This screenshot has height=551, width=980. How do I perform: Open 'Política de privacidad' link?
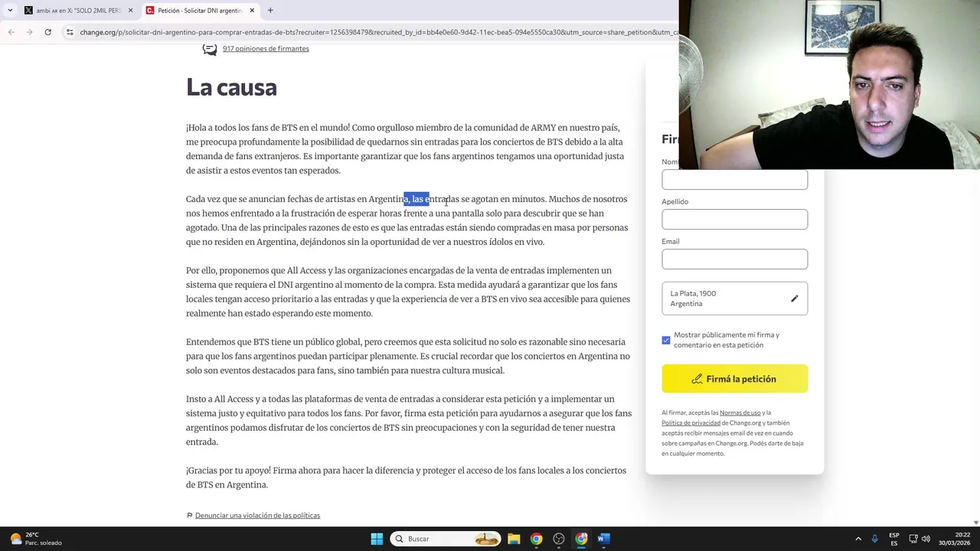click(691, 423)
